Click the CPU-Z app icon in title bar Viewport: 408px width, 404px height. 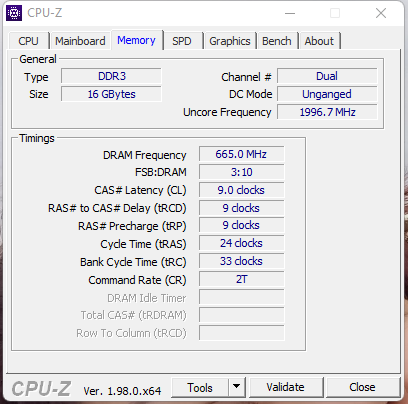pyautogui.click(x=14, y=13)
